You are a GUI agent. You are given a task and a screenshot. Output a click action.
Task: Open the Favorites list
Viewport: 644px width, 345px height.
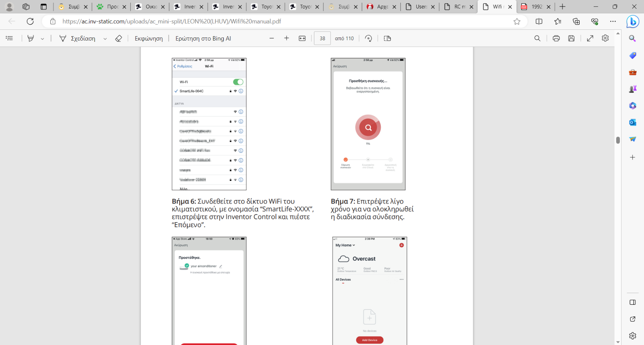[x=557, y=21]
